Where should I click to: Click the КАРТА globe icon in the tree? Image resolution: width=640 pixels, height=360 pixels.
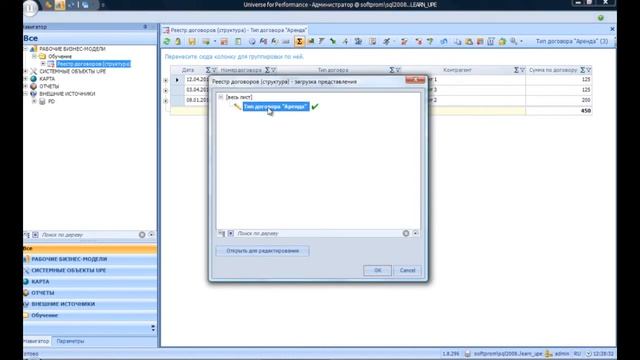pyautogui.click(x=34, y=79)
